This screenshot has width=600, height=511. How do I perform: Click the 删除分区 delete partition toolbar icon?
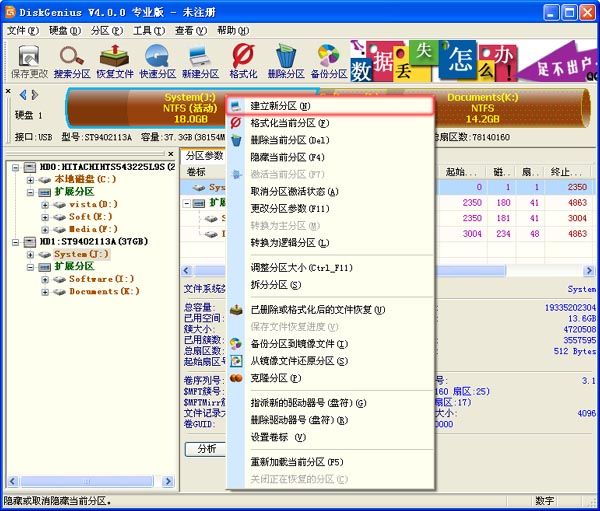286,62
